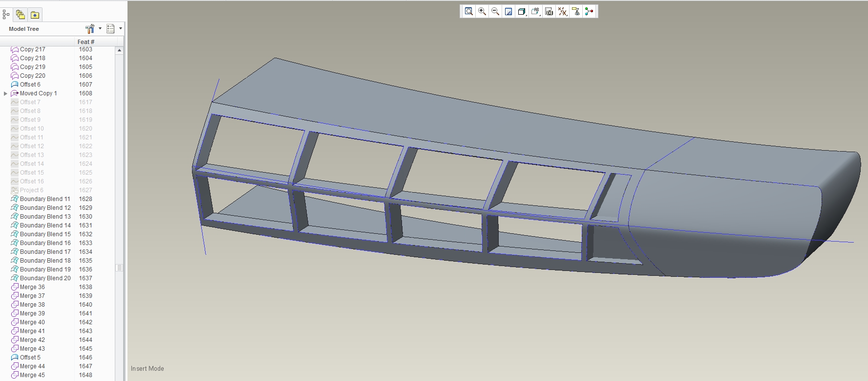This screenshot has width=868, height=381.
Task: Click the Offset 6 feature icon
Action: pyautogui.click(x=15, y=85)
